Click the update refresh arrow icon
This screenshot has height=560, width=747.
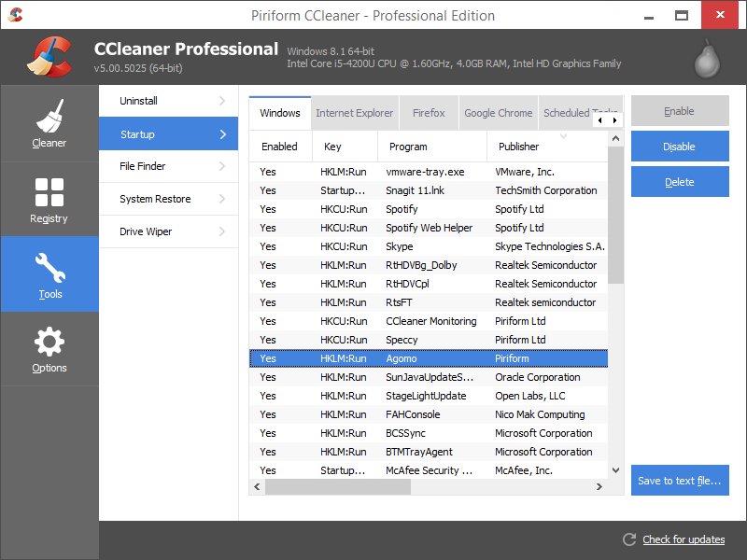[x=630, y=539]
